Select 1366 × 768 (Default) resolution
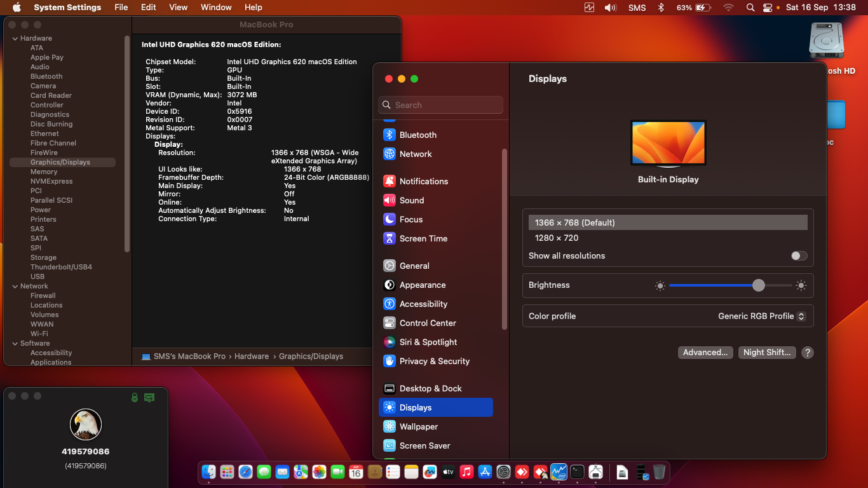The width and height of the screenshot is (868, 488). (x=668, y=222)
